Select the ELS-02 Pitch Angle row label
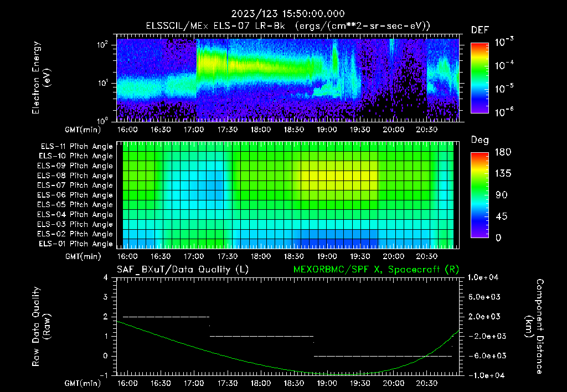Screen dimensions: 567x392 click(x=75, y=234)
